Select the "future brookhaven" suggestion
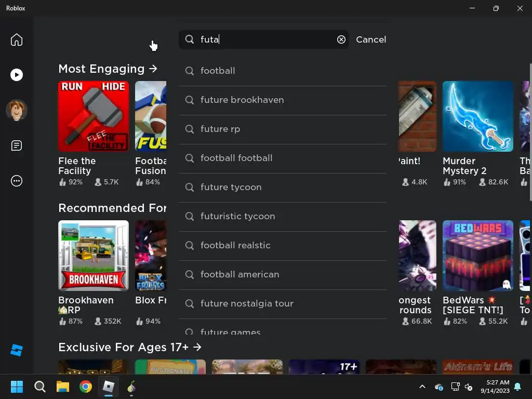Screen dimensions: 532x399 (282, 100)
